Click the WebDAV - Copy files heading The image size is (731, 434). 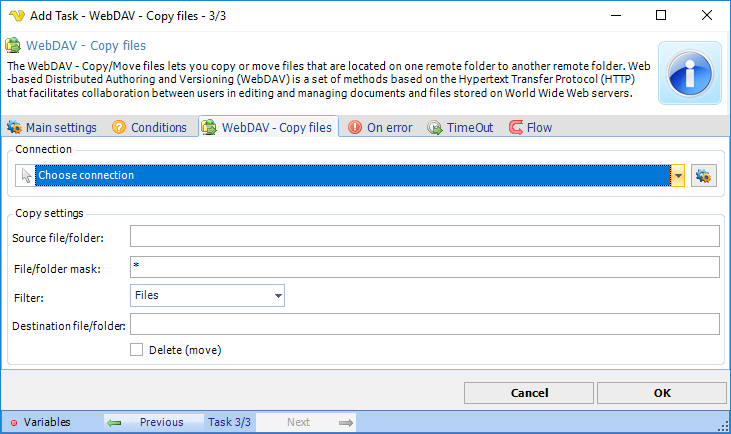coord(86,46)
